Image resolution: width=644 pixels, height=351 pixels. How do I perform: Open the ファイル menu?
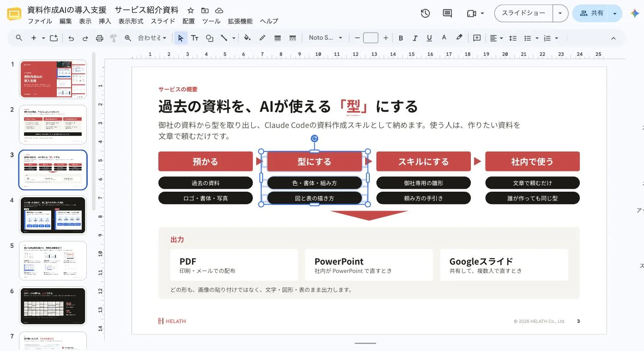tap(40, 21)
